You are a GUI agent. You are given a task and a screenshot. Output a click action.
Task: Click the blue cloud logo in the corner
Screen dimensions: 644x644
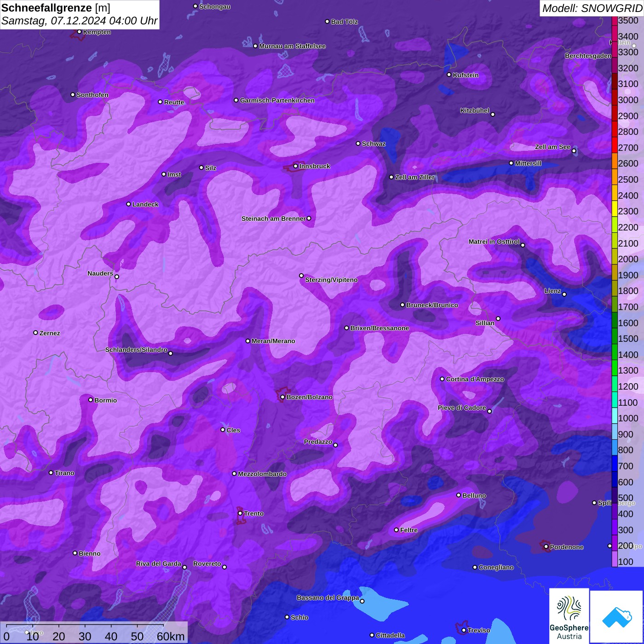point(617,617)
